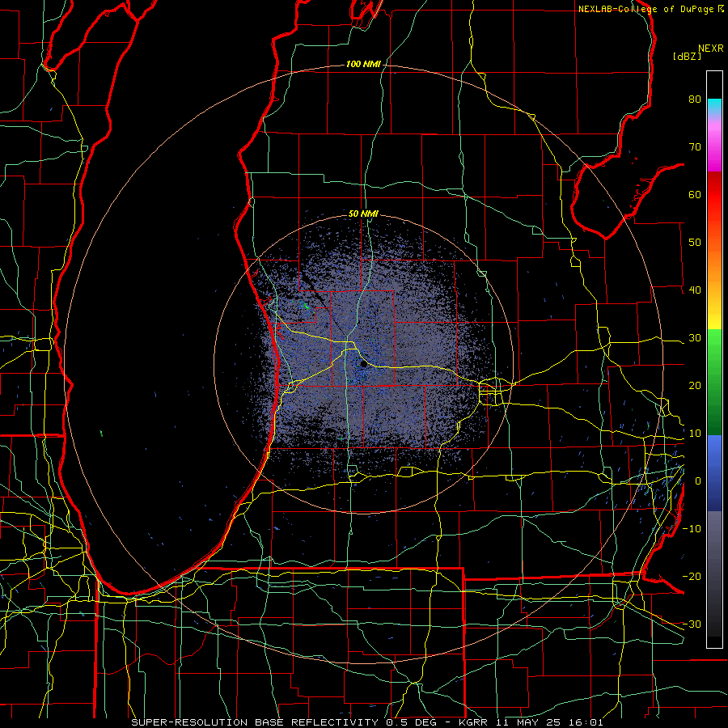Click the 70 value on the dBZ scale

tap(695, 146)
